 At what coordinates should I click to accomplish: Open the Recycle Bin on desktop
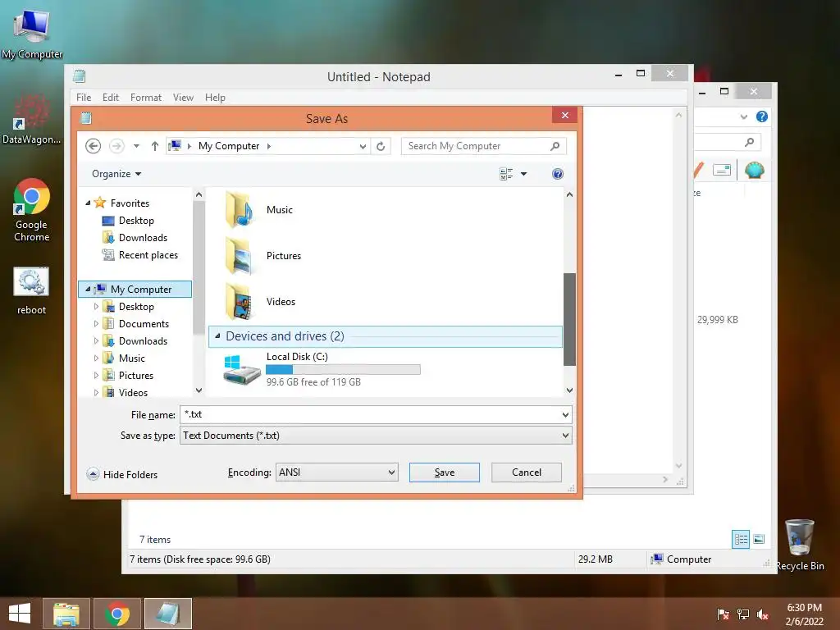tap(799, 545)
